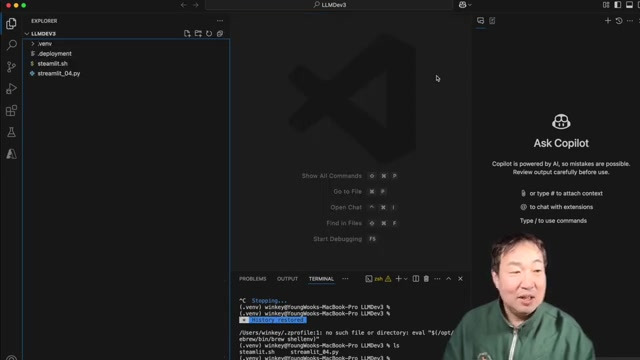Open Explorer views and more actions menu

(220, 21)
